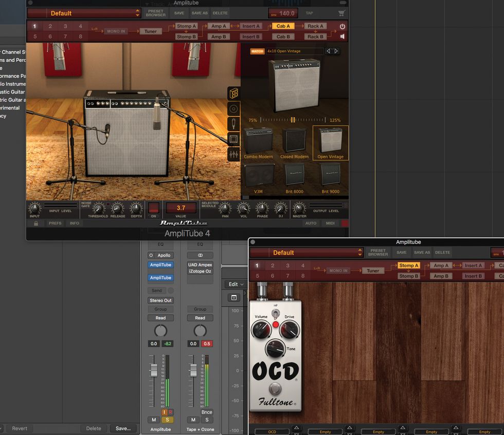The height and width of the screenshot is (435, 504).
Task: Open Default preset dropdown in lower Amplitube
Action: point(307,252)
